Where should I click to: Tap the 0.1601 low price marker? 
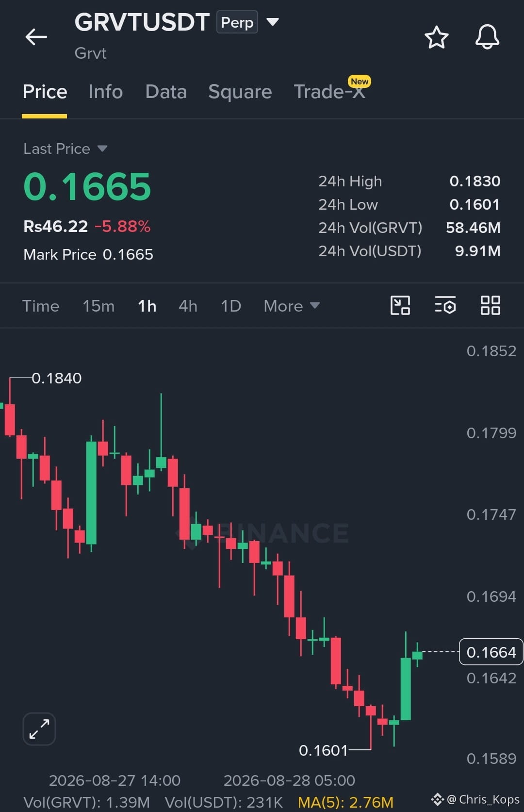point(323,750)
